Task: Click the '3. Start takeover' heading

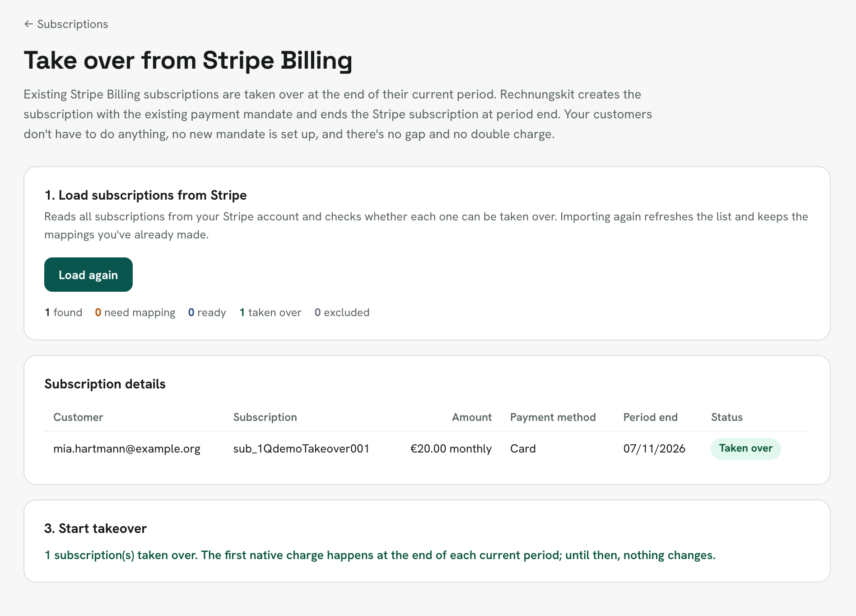Action: click(x=95, y=528)
